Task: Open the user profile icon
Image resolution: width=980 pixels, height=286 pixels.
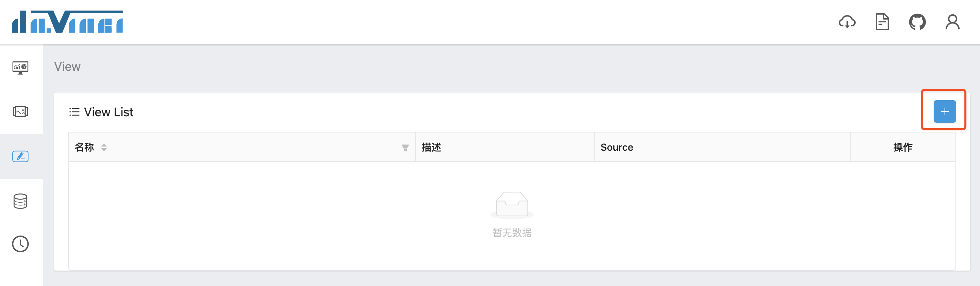Action: click(x=952, y=22)
